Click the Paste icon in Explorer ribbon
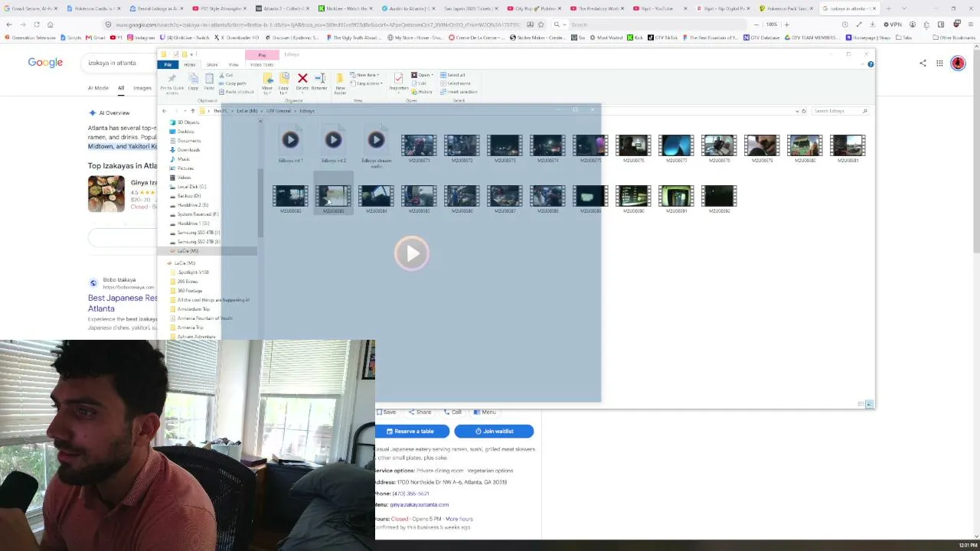Screen dimensions: 980x551 (209, 83)
